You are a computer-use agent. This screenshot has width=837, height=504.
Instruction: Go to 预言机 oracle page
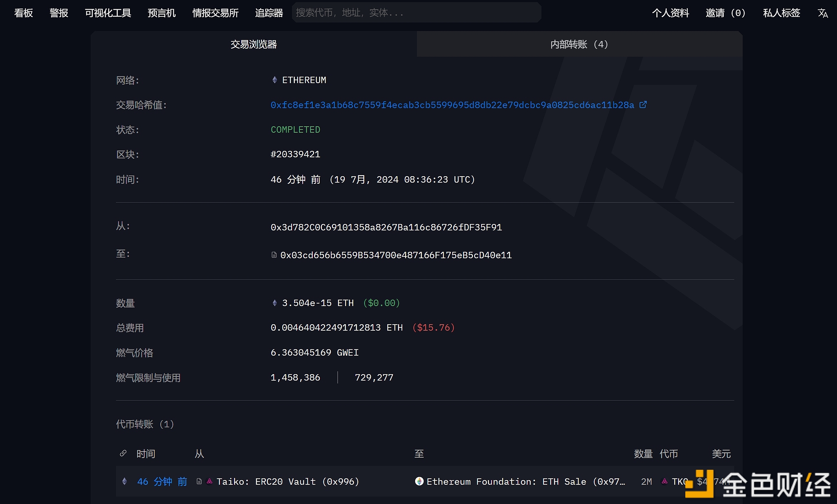(161, 13)
